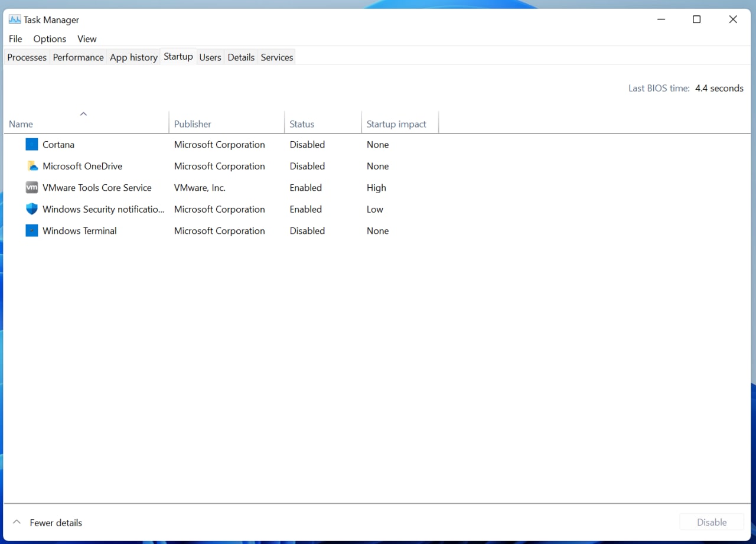Select the Windows Terminal entry

(80, 231)
